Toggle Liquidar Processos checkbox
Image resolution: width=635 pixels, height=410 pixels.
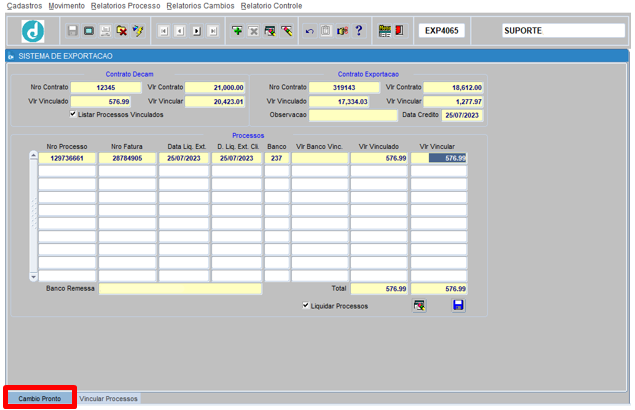[x=306, y=305]
